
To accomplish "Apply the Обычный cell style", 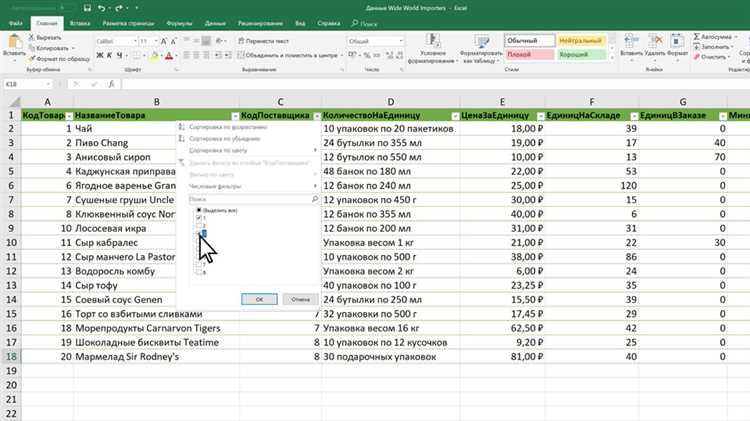I will coord(529,41).
